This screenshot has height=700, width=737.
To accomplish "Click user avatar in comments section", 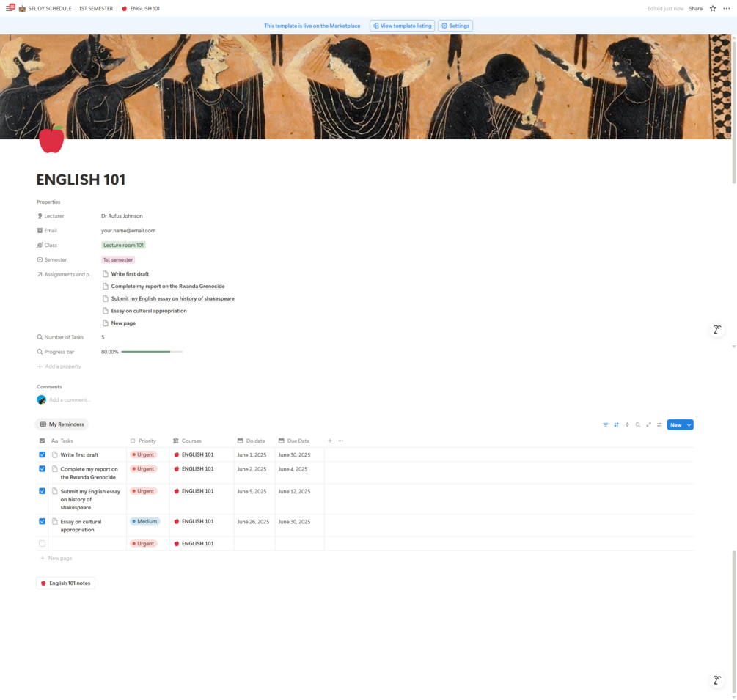I will [41, 399].
